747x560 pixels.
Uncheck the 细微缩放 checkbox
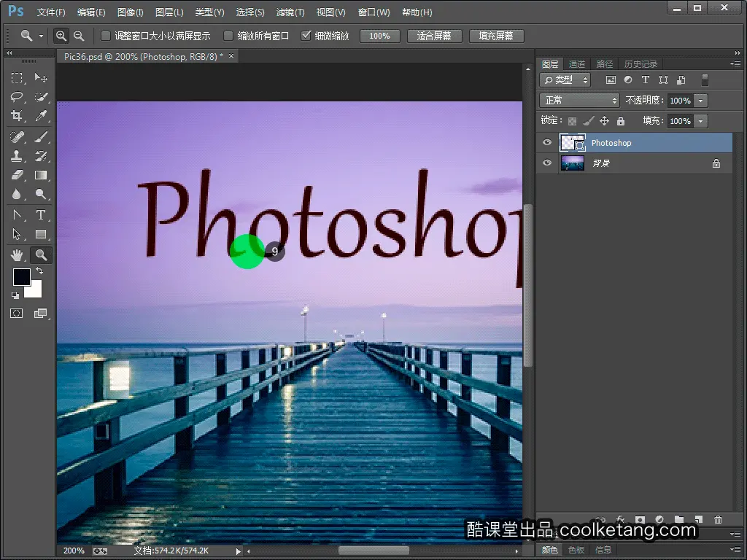[x=306, y=36]
